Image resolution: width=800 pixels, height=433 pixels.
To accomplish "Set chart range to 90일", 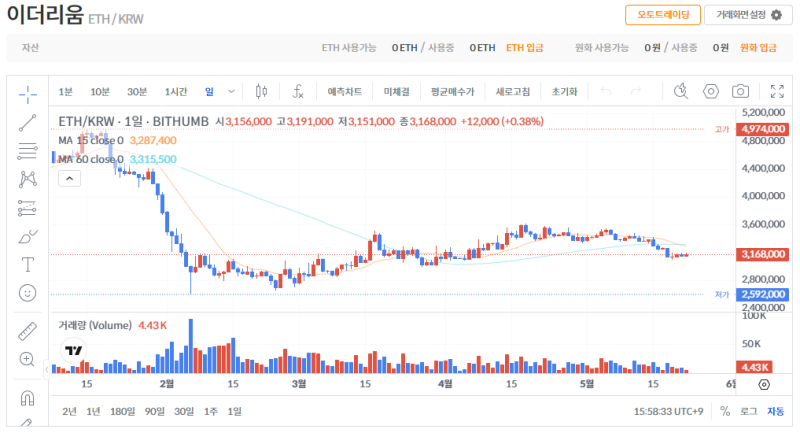I will pyautogui.click(x=155, y=411).
